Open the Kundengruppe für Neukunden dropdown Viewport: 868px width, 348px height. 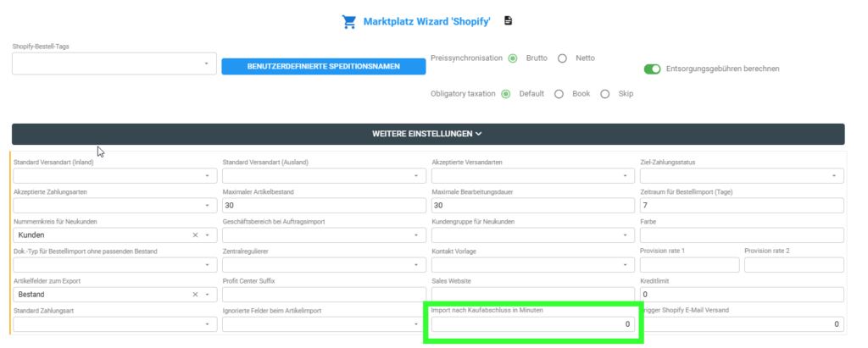pyautogui.click(x=533, y=235)
